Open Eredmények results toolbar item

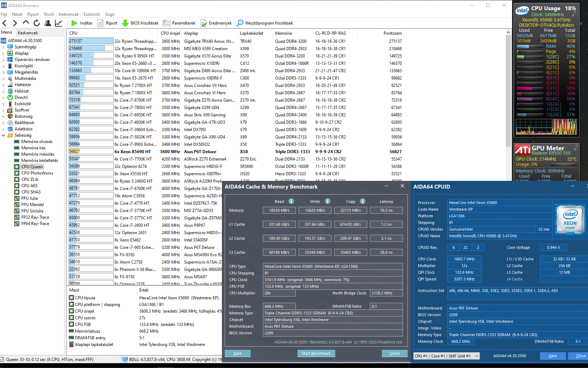point(216,23)
